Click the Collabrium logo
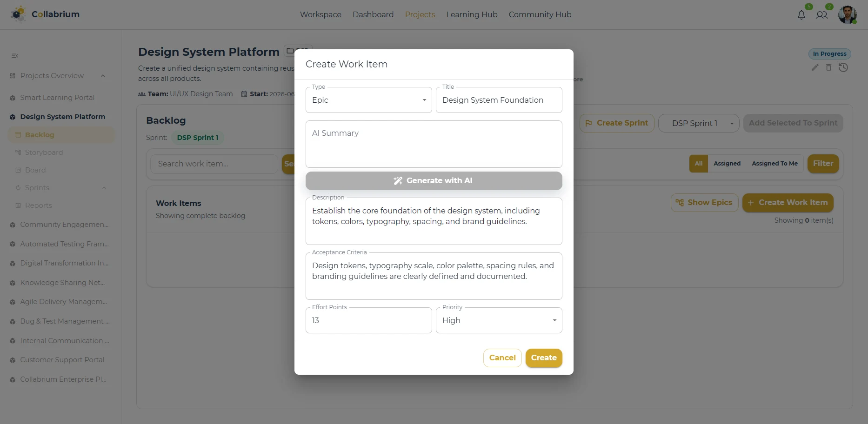This screenshot has height=424, width=868. [x=45, y=14]
